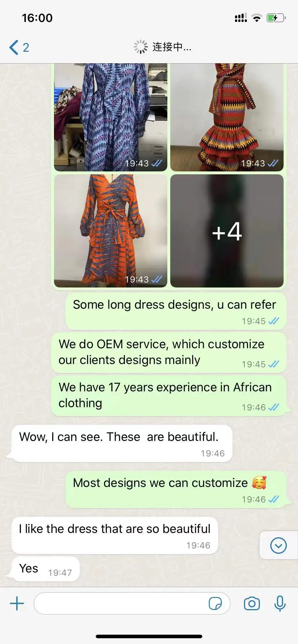This screenshot has width=298, height=644.
Task: Tap the '17 years experience' message bubble
Action: (x=168, y=396)
